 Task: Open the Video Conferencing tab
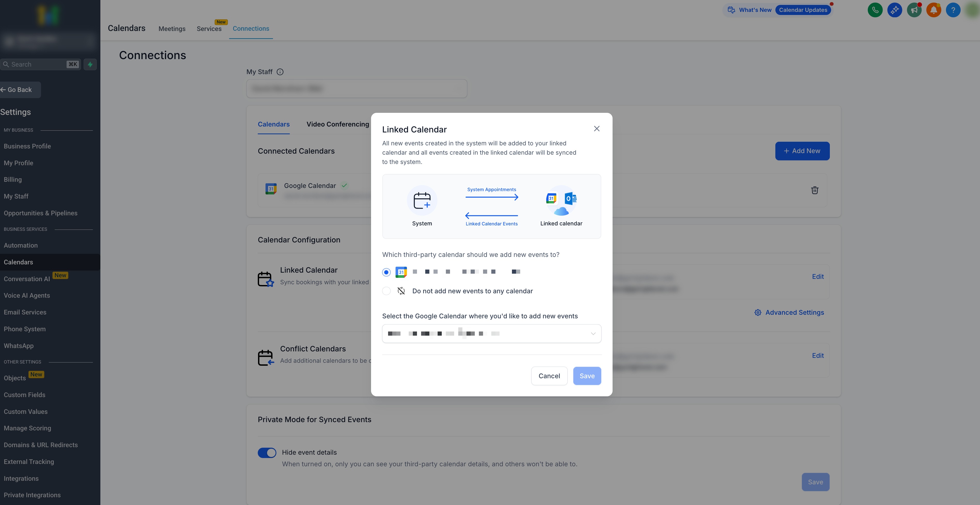(x=338, y=124)
